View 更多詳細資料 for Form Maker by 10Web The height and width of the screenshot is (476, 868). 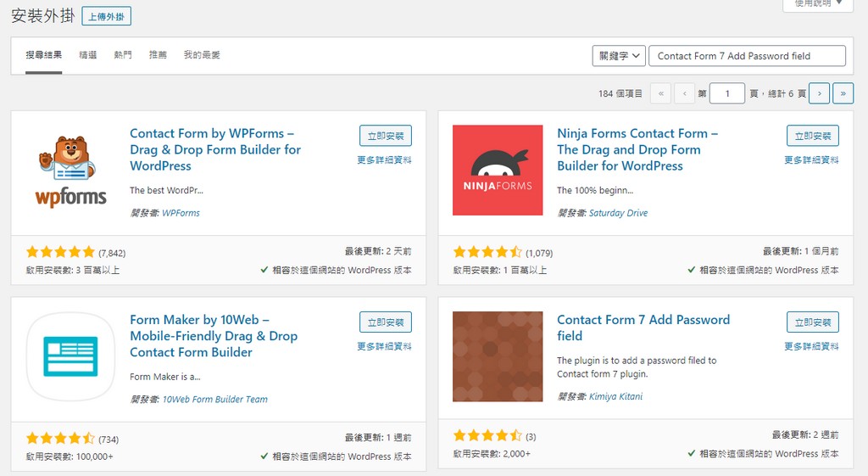point(384,346)
